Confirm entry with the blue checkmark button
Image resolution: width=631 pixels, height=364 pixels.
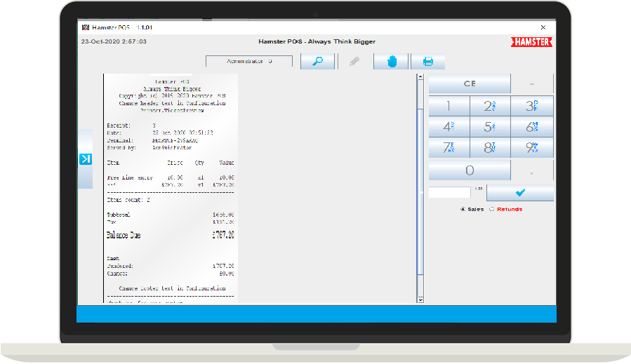pos(520,193)
